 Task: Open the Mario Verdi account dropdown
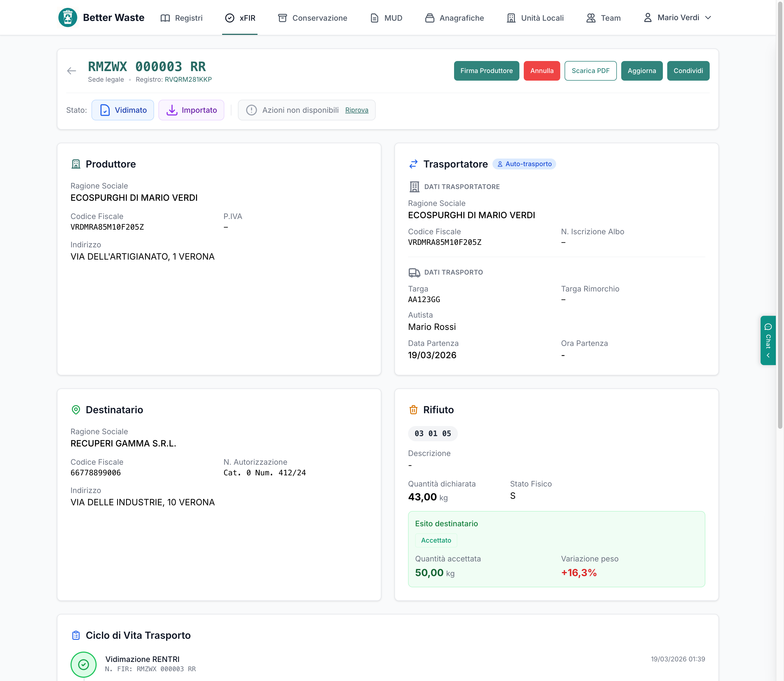click(x=677, y=17)
